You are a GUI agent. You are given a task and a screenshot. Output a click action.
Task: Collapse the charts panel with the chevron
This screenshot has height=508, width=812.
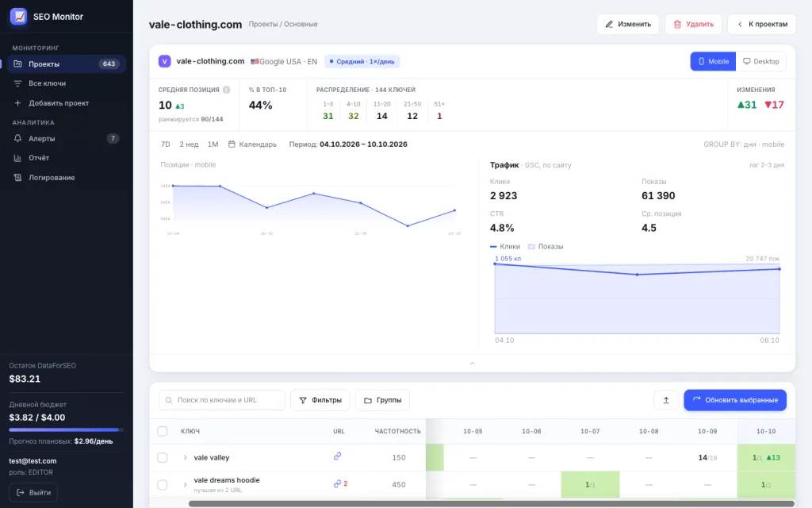click(473, 364)
